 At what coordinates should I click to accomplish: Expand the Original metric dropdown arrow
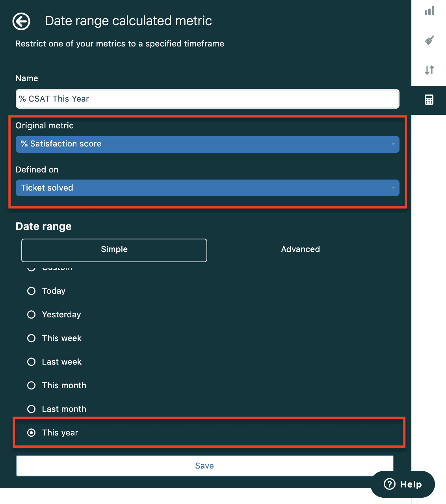click(393, 144)
